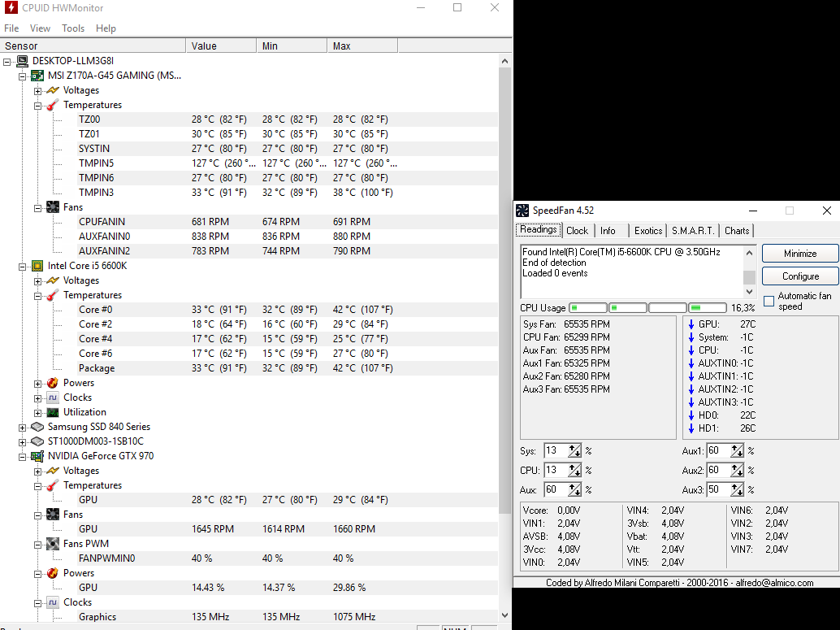
Task: Click the Aux3 fan speed stepper arrows
Action: [737, 490]
